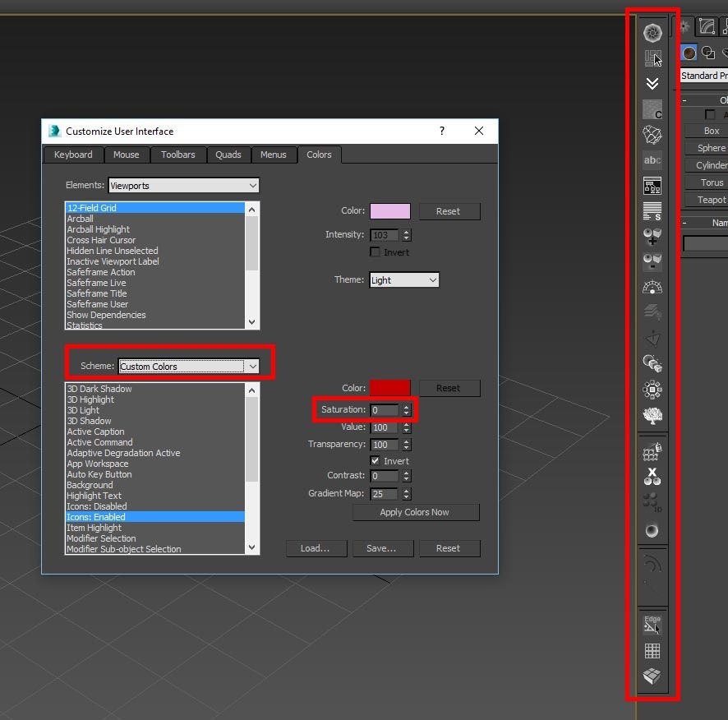Click the dimmed triangle pivot toolbar icon

click(x=652, y=338)
